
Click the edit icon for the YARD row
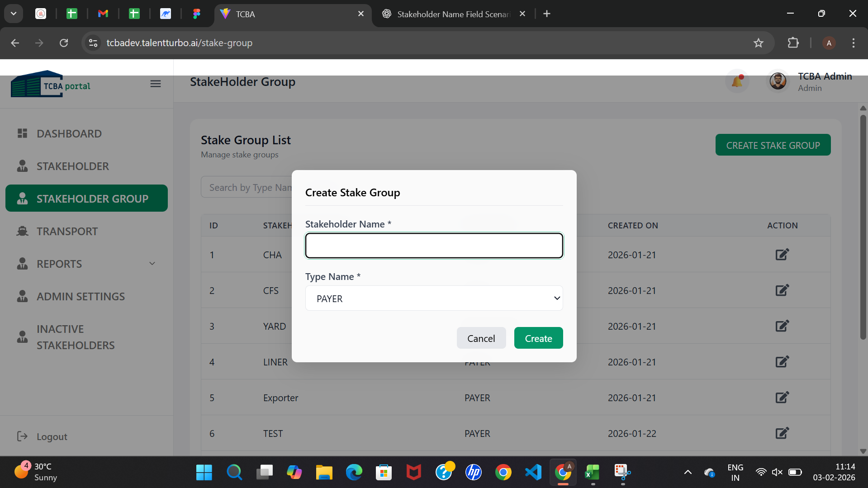click(782, 326)
